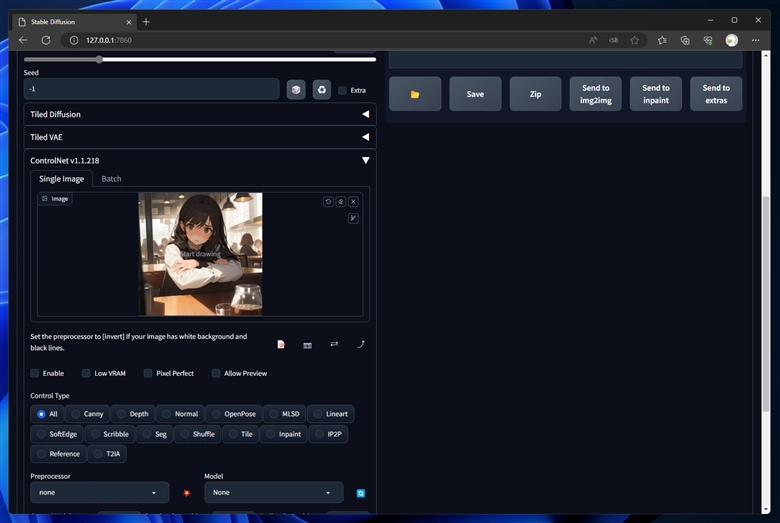This screenshot has width=780, height=523.
Task: Enable the ControlNet unit checkbox
Action: (x=35, y=373)
